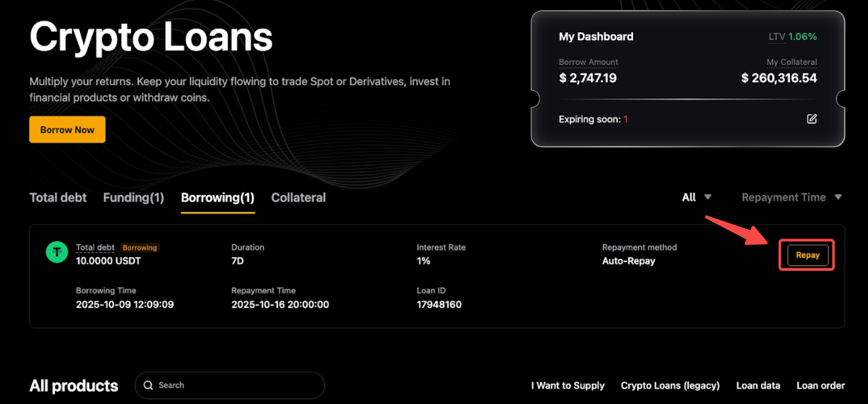Click the orange Borrowing status badge
The width and height of the screenshot is (868, 404).
(x=140, y=248)
